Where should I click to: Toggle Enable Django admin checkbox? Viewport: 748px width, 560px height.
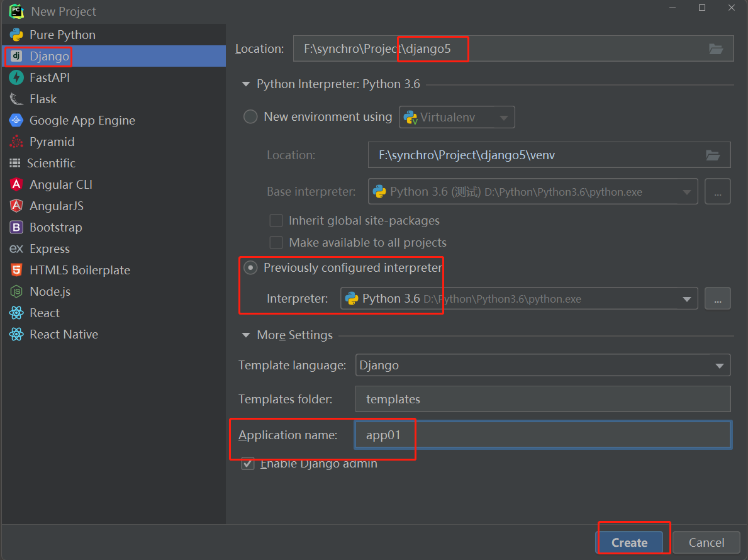click(x=248, y=463)
